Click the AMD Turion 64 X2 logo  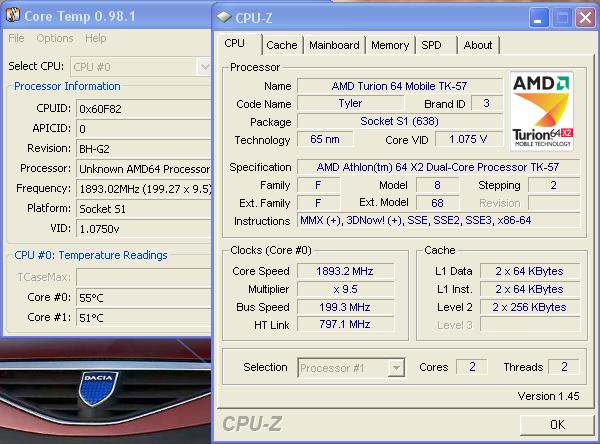point(542,111)
